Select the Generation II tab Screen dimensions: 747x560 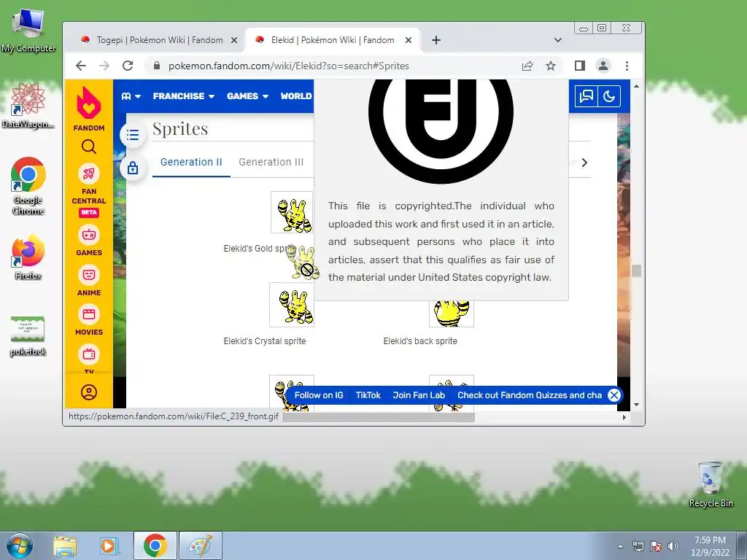click(191, 162)
